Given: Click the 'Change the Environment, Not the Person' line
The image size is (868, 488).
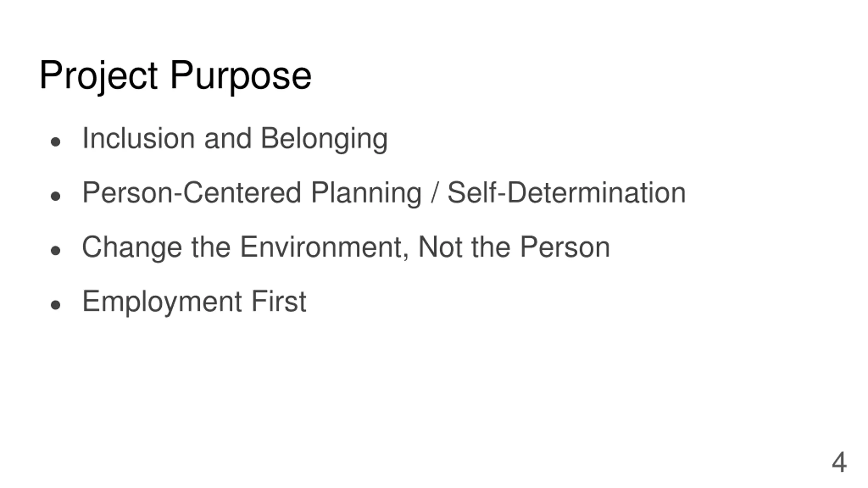Looking at the screenshot, I should click(346, 248).
